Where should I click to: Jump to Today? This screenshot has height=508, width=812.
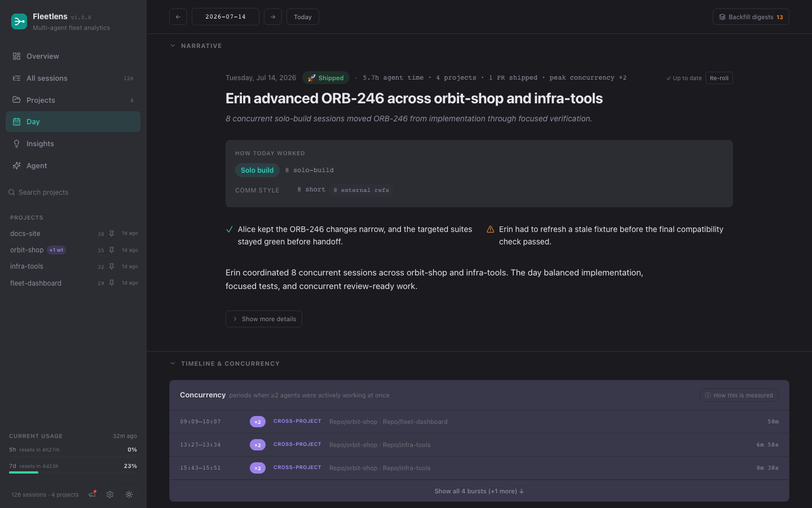pyautogui.click(x=303, y=17)
